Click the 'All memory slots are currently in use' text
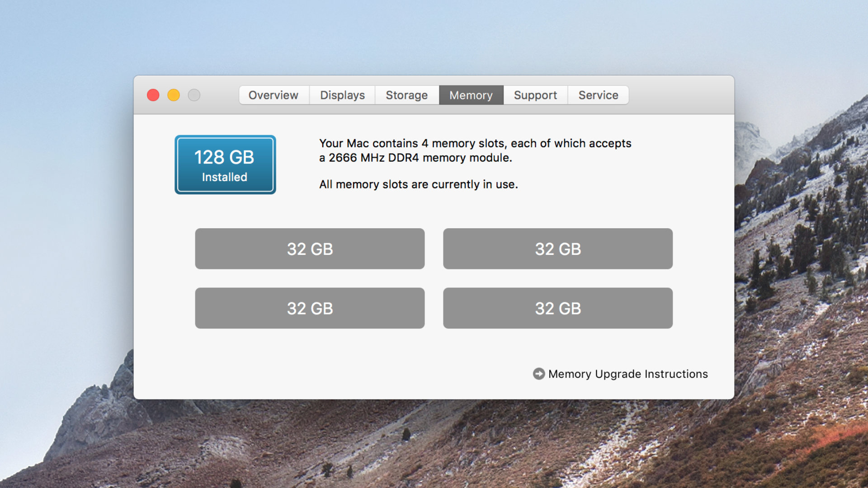868x488 pixels. tap(418, 184)
